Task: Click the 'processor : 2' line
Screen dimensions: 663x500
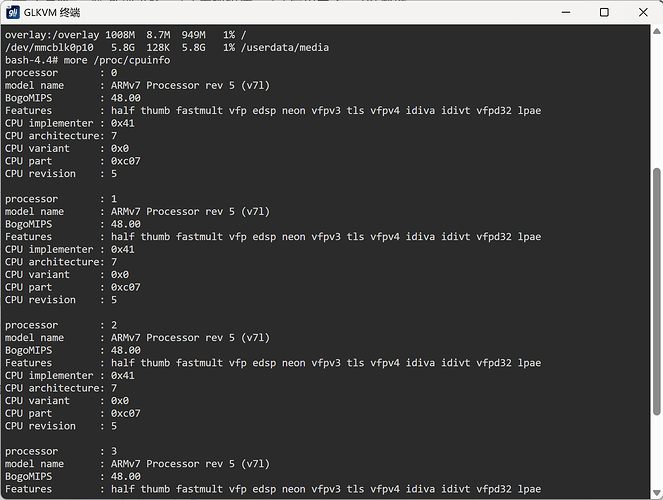Action: 62,325
